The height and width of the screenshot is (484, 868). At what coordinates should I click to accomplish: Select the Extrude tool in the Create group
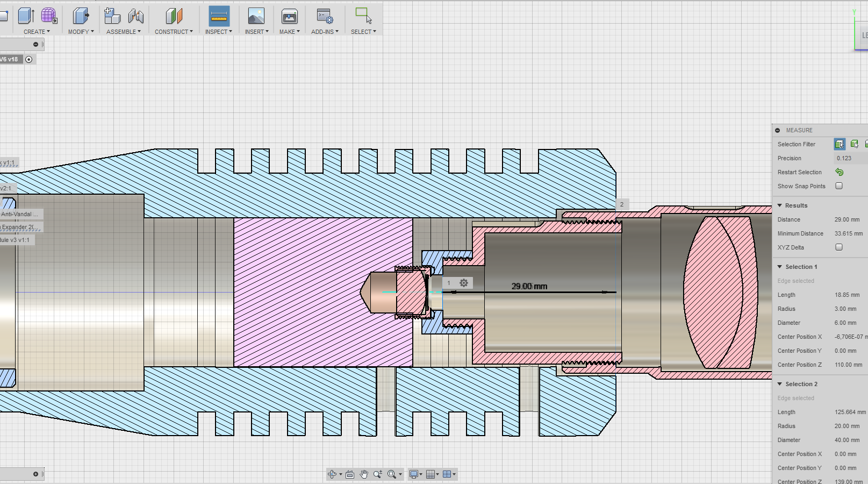point(26,16)
